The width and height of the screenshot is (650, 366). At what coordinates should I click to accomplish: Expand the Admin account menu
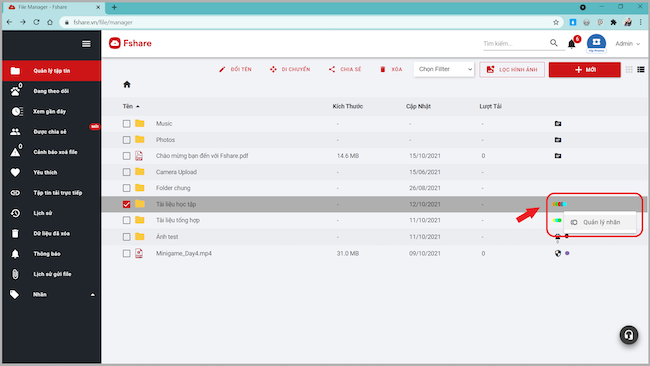628,44
